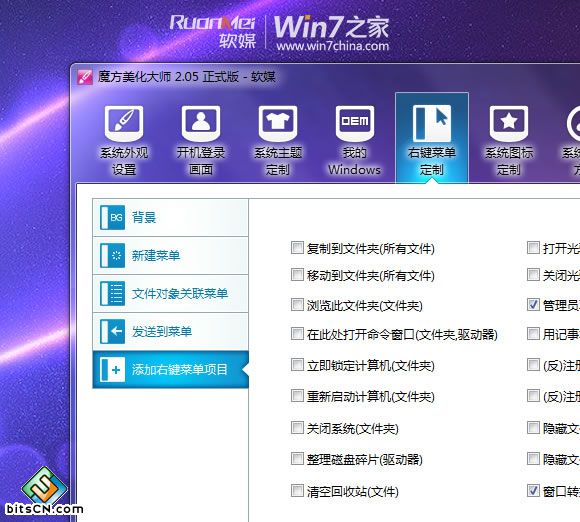Open the 我的Windows OEM icon
580x522 pixels.
355,124
